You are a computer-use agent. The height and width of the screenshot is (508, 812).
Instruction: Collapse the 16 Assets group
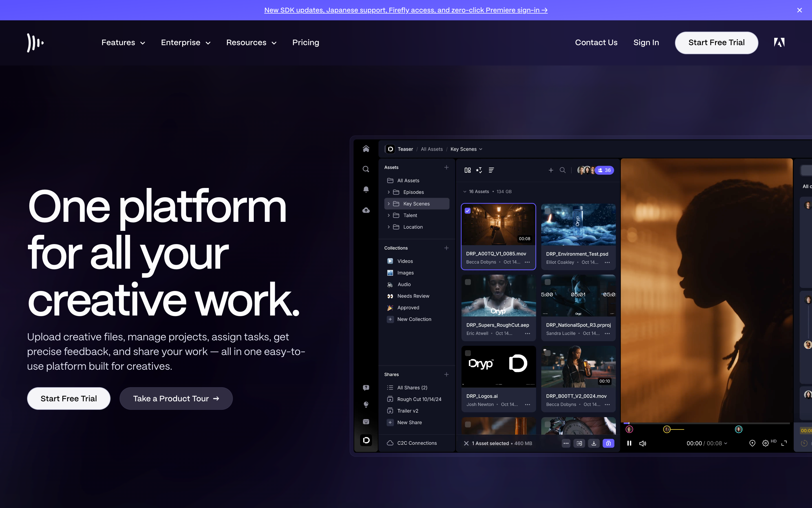pyautogui.click(x=465, y=192)
